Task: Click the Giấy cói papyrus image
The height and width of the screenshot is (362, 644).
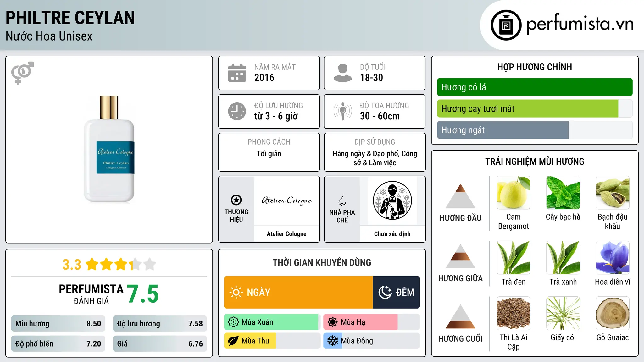Action: [x=563, y=313]
